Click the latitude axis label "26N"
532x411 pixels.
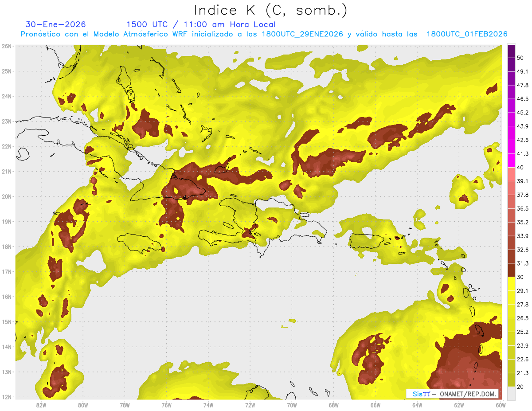tap(7, 46)
